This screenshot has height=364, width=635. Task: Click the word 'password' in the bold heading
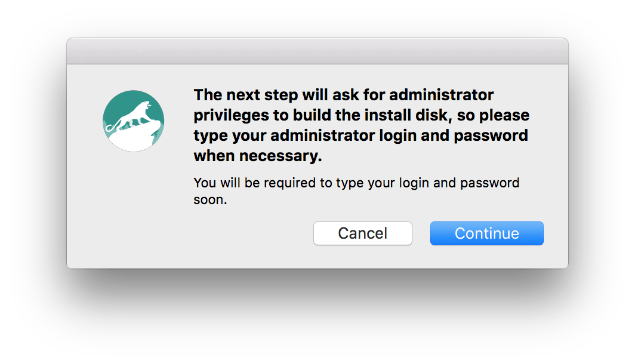(491, 135)
